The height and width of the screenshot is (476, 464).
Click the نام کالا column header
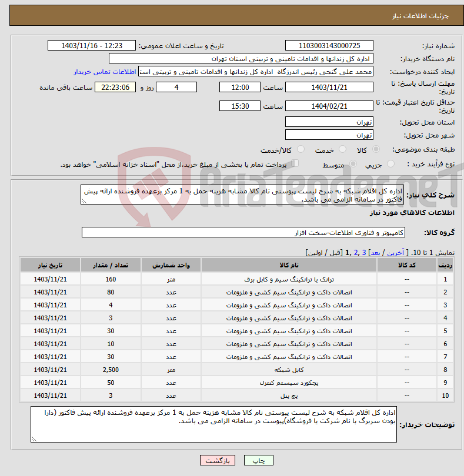[x=289, y=265]
